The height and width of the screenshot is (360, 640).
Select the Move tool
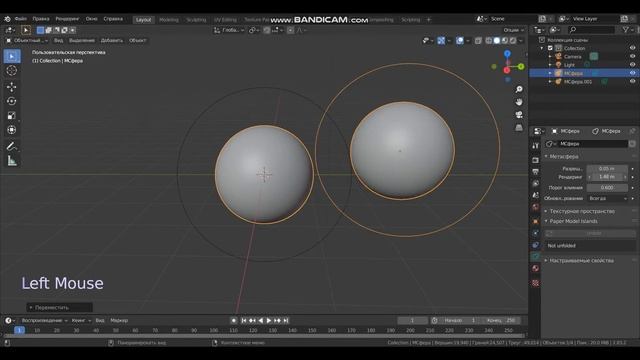coord(12,87)
